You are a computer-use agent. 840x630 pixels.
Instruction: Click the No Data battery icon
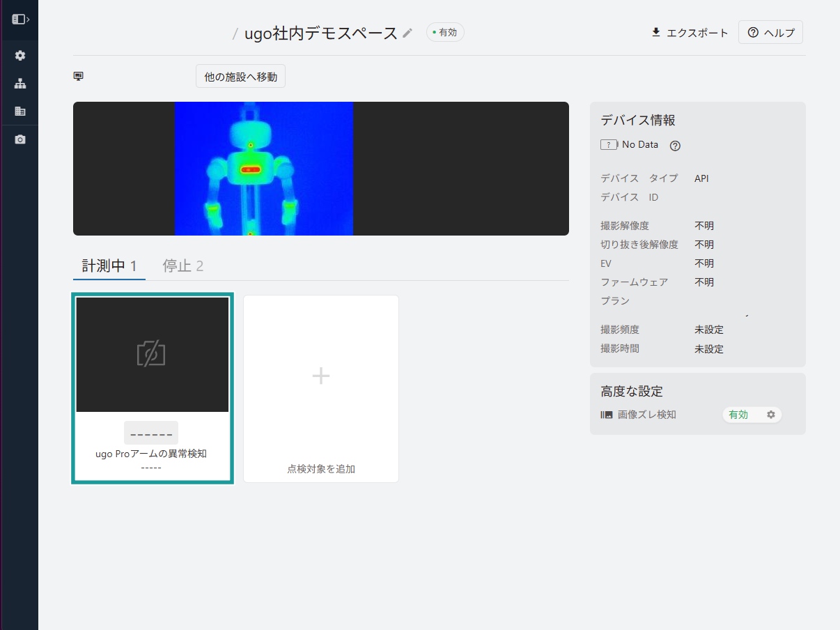(609, 145)
